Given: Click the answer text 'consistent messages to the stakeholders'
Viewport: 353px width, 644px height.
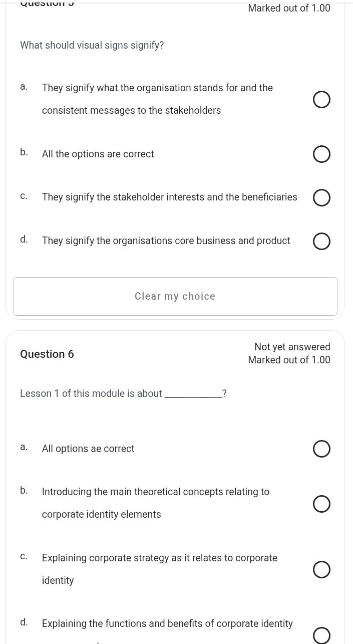Looking at the screenshot, I should coord(131,111).
